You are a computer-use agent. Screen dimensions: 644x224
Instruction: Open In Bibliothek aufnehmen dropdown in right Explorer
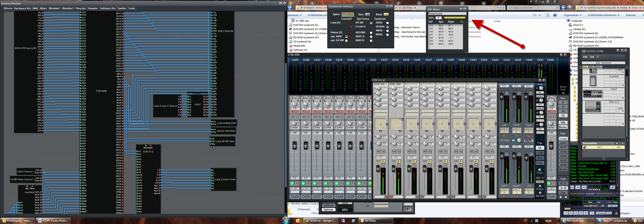(604, 15)
